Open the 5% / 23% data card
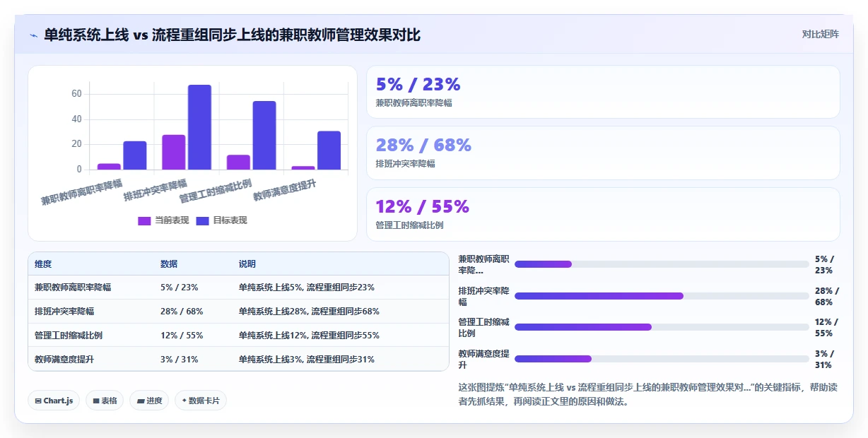868x438 pixels. coord(603,92)
